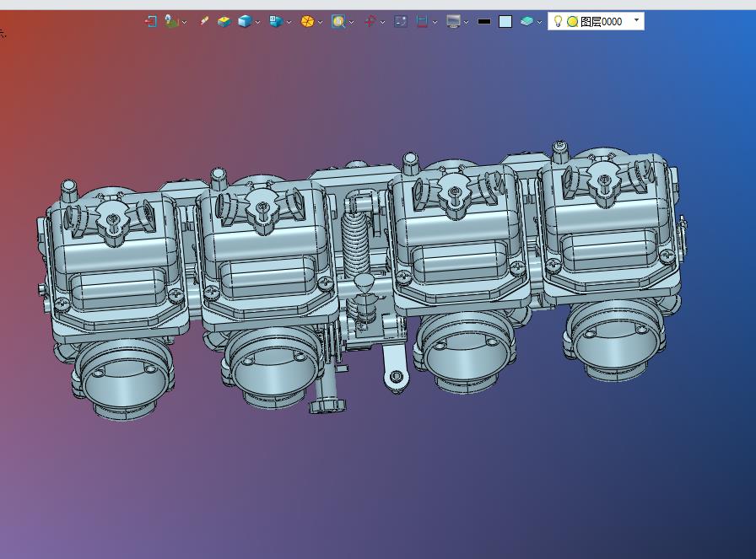This screenshot has width=756, height=559.
Task: Toggle the light bulb layer visibility
Action: [x=558, y=21]
